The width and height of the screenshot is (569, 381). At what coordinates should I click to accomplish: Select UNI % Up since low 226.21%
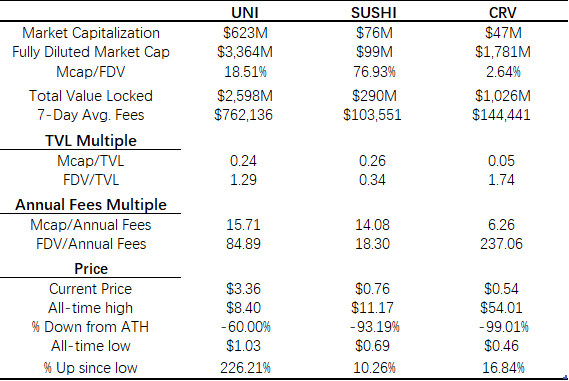(245, 368)
